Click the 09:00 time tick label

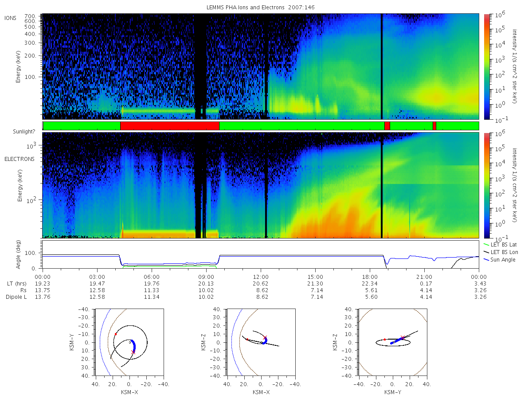pyautogui.click(x=206, y=276)
